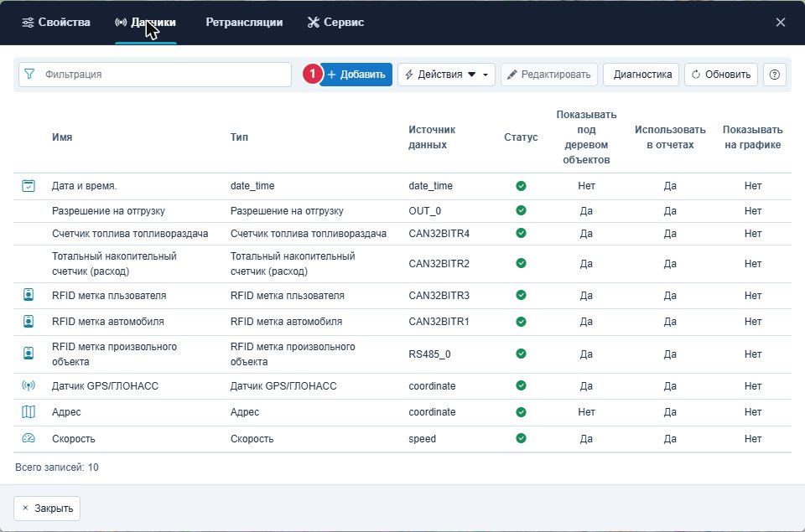Click the green status check for CAN32BITR2 row
The image size is (805, 532).
[521, 263]
